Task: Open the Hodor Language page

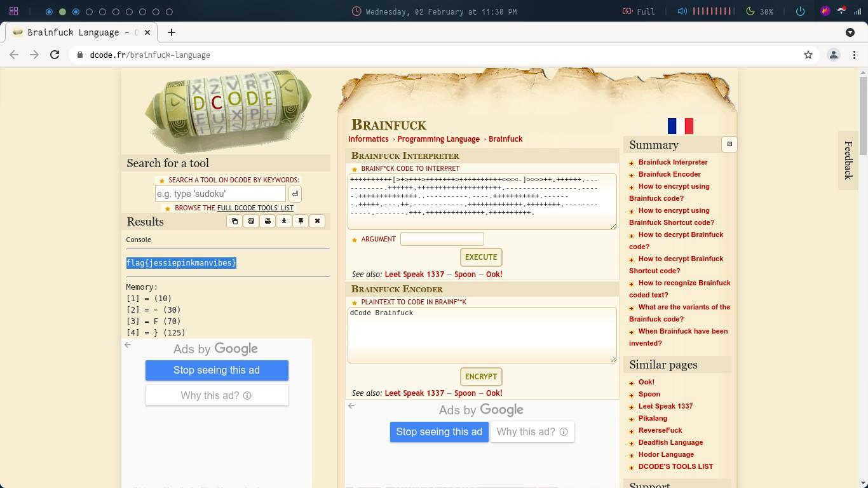Action: (666, 454)
